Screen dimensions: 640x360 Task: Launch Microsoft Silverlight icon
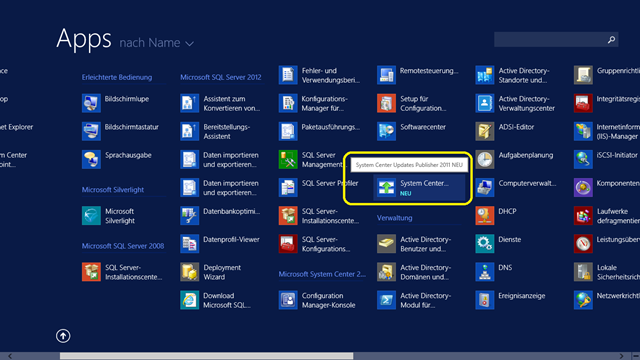pos(91,216)
